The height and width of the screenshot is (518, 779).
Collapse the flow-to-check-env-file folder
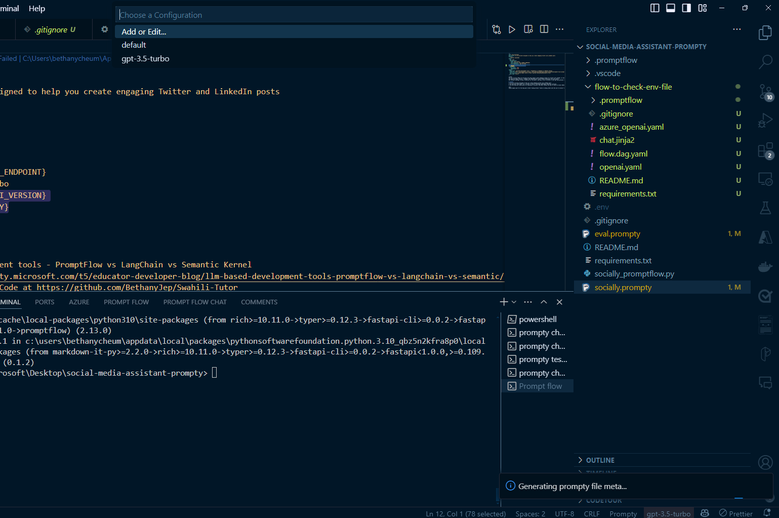(x=633, y=87)
